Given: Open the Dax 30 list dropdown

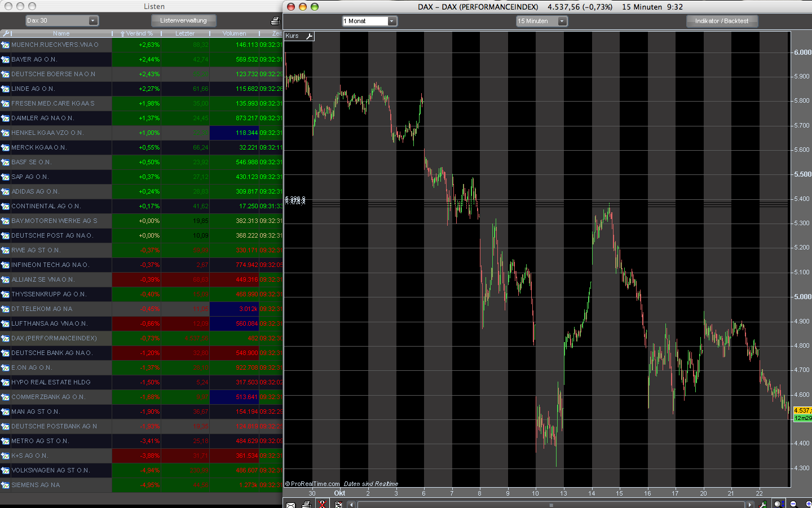Looking at the screenshot, I should tap(62, 21).
